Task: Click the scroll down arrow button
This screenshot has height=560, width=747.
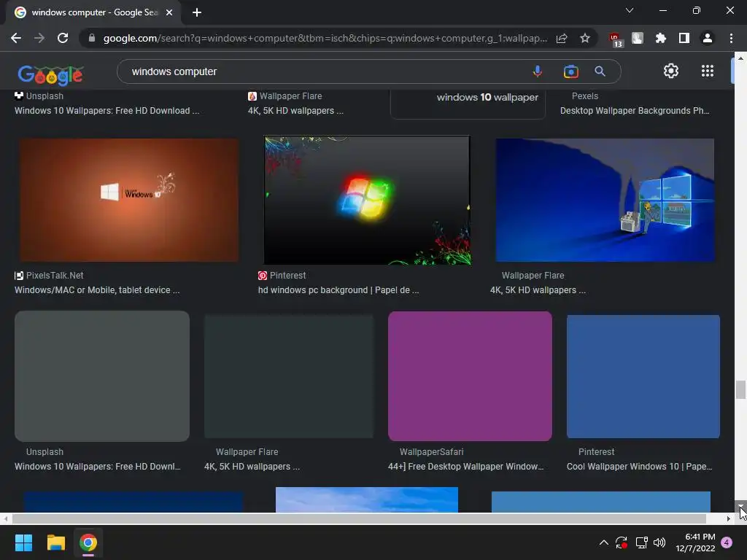Action: (x=740, y=507)
